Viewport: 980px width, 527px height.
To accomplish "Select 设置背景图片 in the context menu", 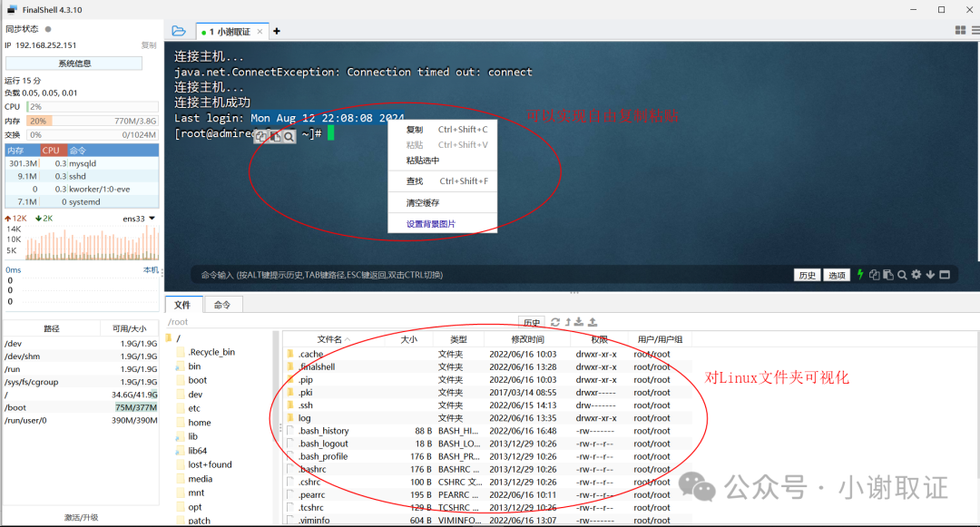I will [x=443, y=223].
